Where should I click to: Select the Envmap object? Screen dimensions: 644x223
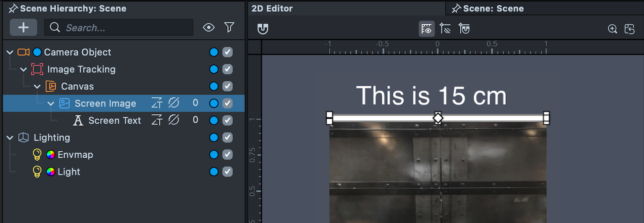click(x=124, y=155)
